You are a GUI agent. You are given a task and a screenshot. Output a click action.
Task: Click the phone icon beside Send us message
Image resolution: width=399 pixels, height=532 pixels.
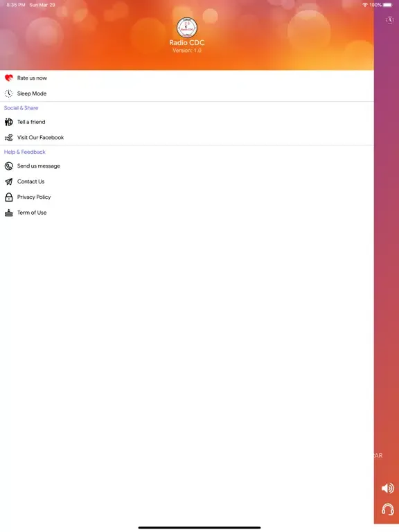click(9, 166)
